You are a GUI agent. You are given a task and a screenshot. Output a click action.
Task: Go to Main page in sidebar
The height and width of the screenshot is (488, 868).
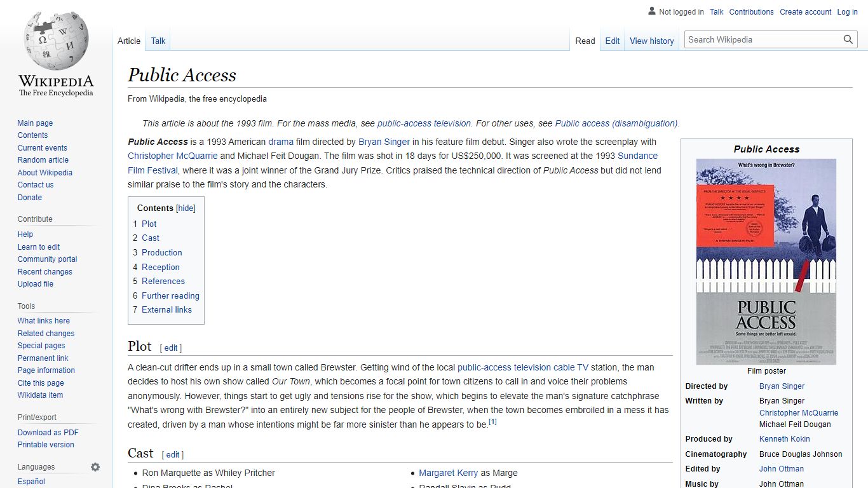35,123
